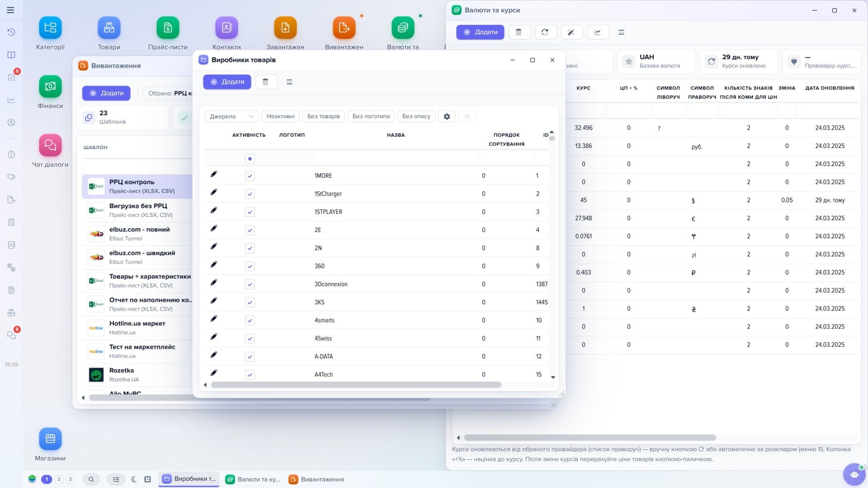Toggle dark mode moon icon in taskbar

point(134,479)
